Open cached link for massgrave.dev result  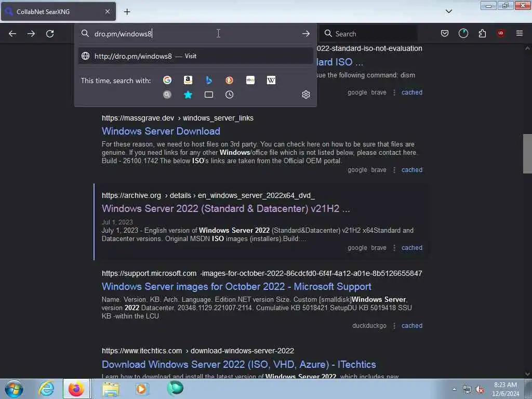(x=412, y=170)
